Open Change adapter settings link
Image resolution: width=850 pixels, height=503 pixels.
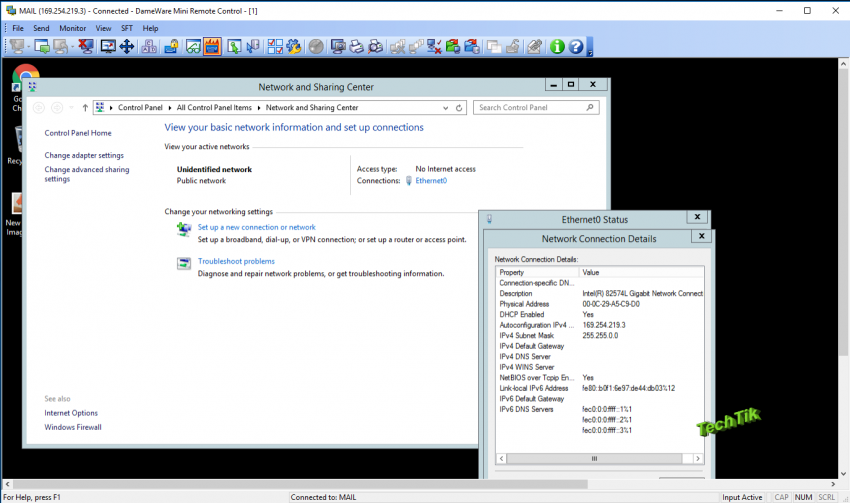(84, 156)
